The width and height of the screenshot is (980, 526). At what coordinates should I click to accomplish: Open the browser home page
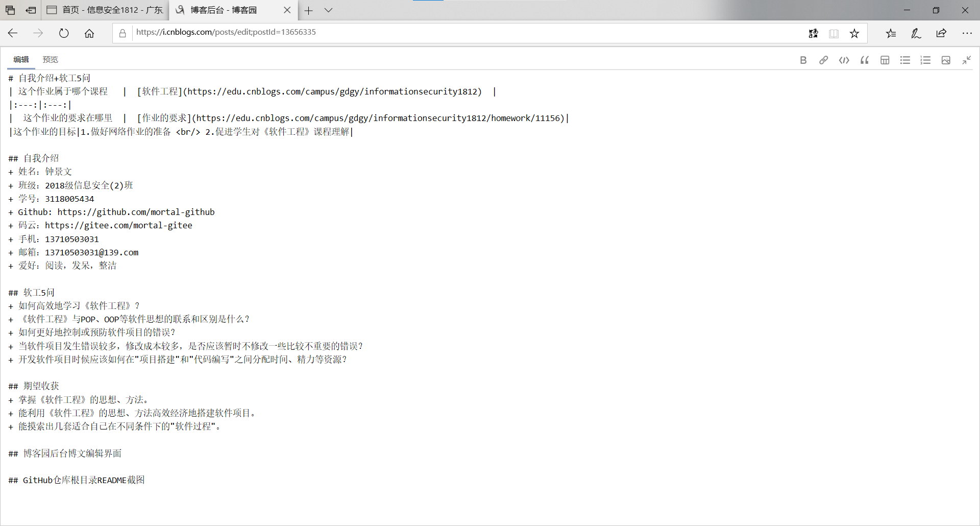[89, 33]
